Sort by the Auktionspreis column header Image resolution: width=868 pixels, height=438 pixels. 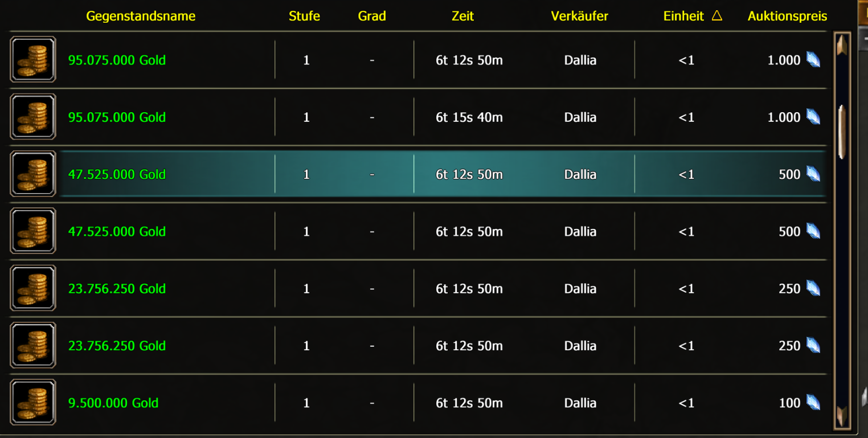[787, 16]
